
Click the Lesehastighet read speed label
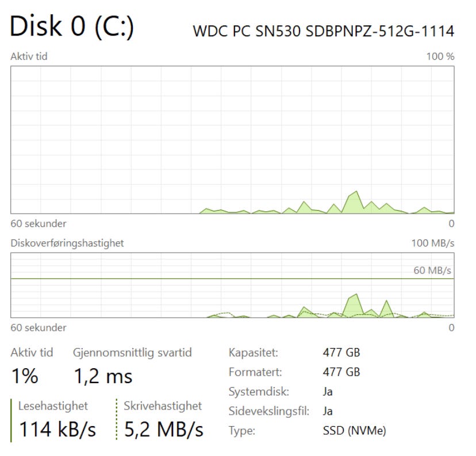(53, 406)
